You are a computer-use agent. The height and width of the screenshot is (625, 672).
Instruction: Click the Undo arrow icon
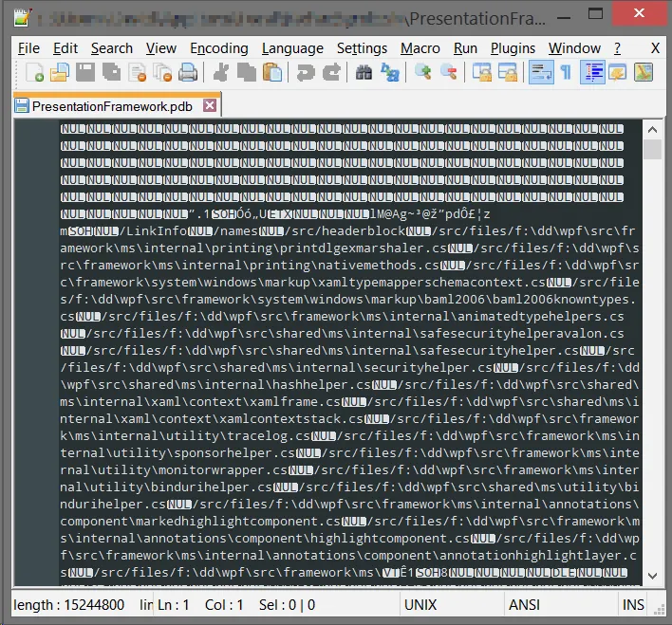pos(305,72)
